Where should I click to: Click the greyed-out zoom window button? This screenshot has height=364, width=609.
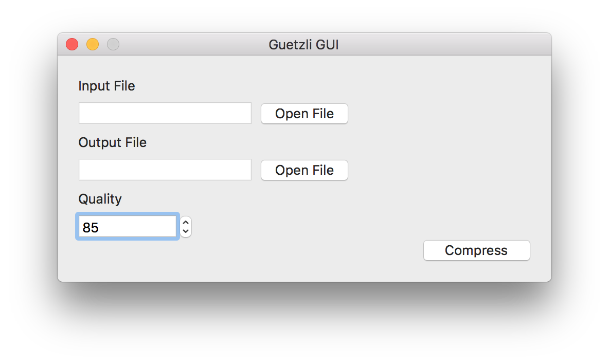click(x=113, y=44)
